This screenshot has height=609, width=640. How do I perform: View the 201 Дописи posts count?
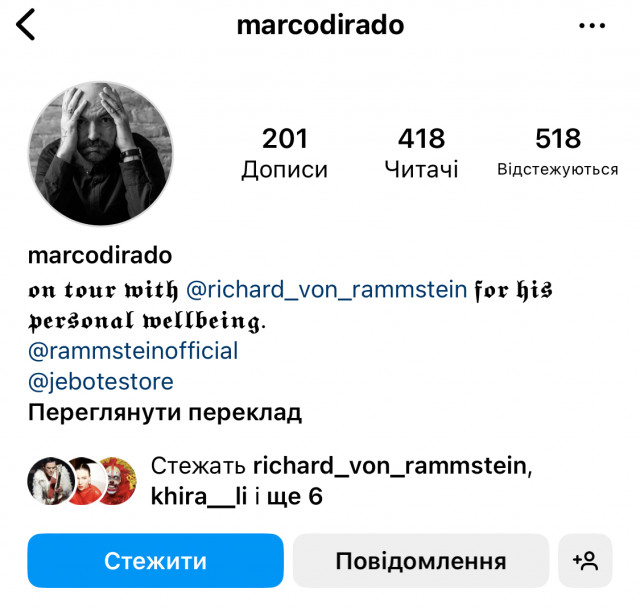tap(284, 153)
